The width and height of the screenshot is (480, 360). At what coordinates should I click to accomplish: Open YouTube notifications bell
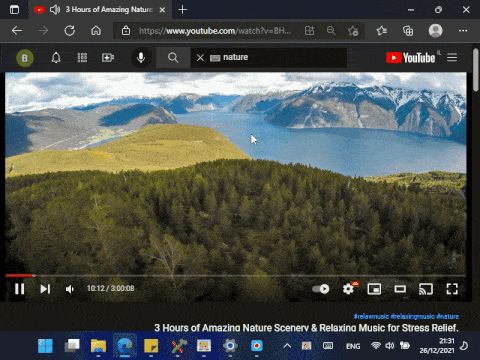tap(56, 58)
